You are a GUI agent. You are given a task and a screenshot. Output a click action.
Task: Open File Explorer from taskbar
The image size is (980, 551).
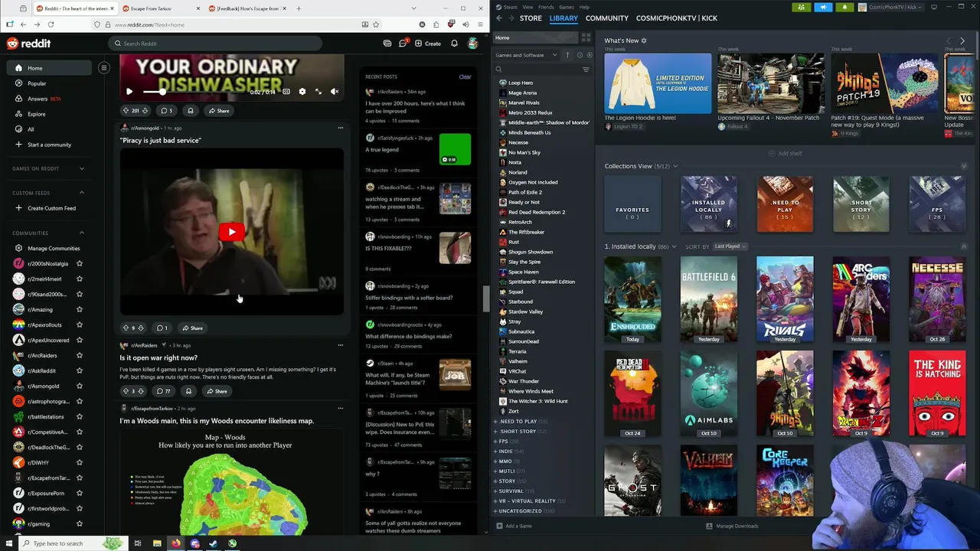pyautogui.click(x=157, y=543)
